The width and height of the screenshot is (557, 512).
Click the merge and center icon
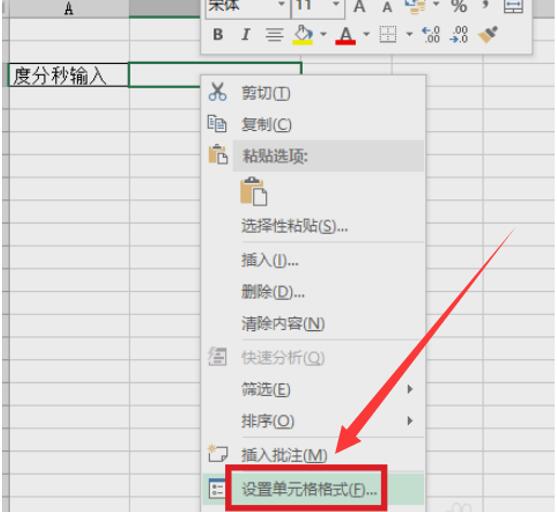point(514,6)
